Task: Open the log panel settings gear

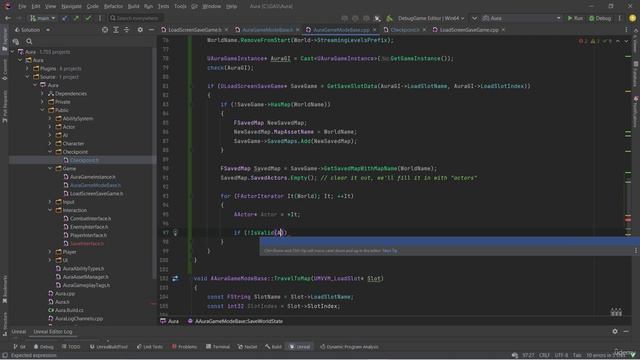Action: click(x=615, y=331)
